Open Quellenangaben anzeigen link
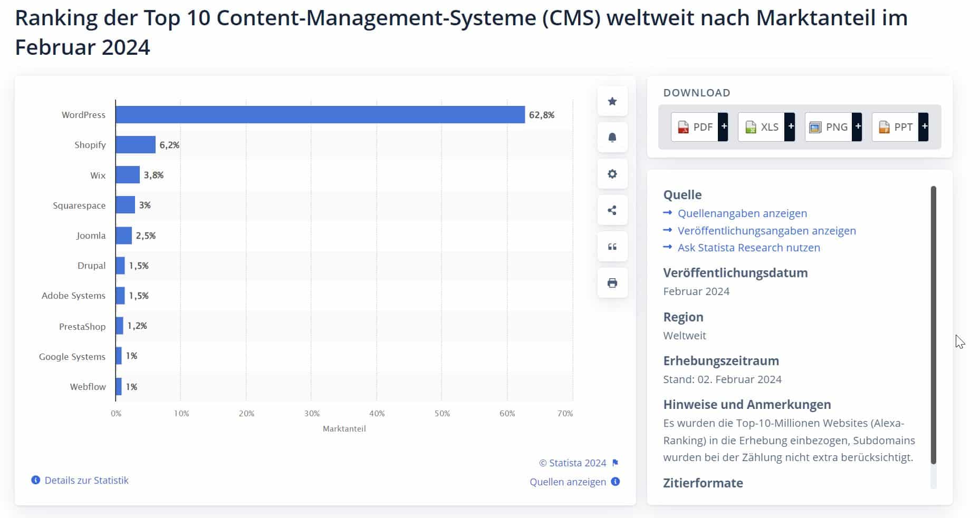Viewport: 980px width, 518px height. tap(742, 213)
